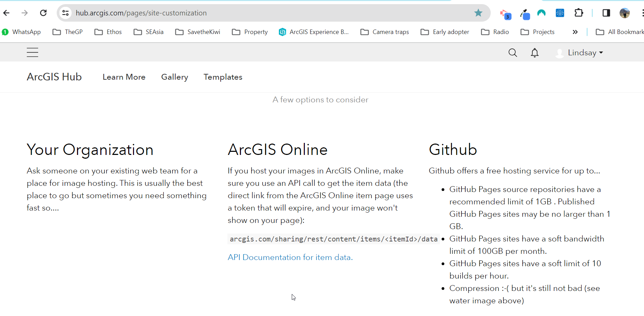Viewport: 644px width, 316px height.
Task: Reload the current page
Action: pos(43,13)
